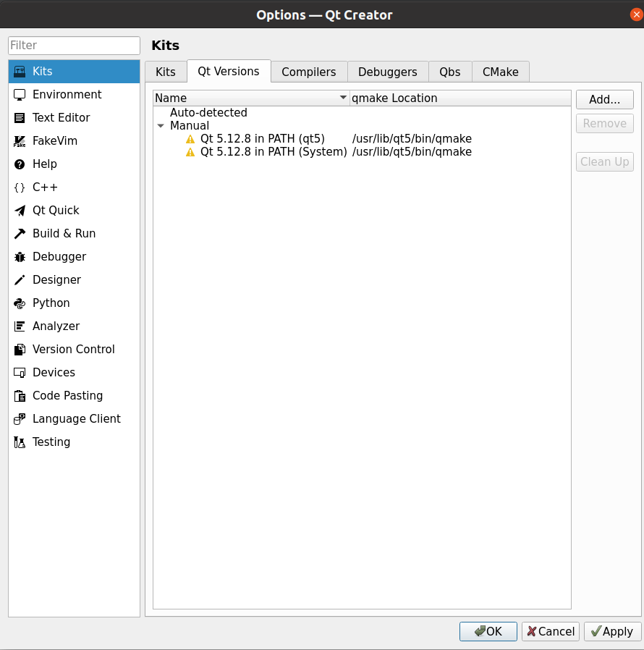Open the Qbs tab
Screen dimensions: 644x650
[450, 72]
